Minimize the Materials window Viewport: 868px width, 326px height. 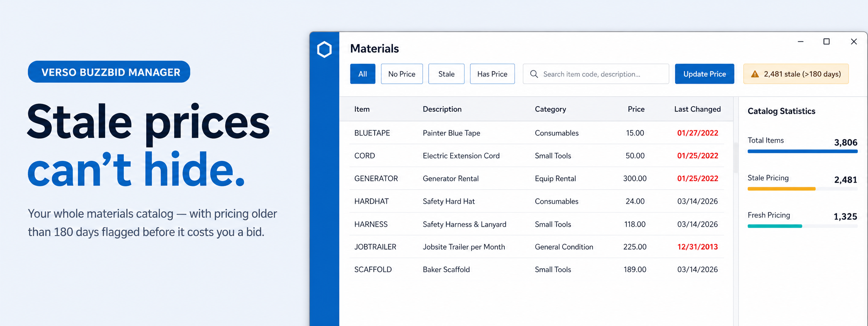[x=801, y=42]
